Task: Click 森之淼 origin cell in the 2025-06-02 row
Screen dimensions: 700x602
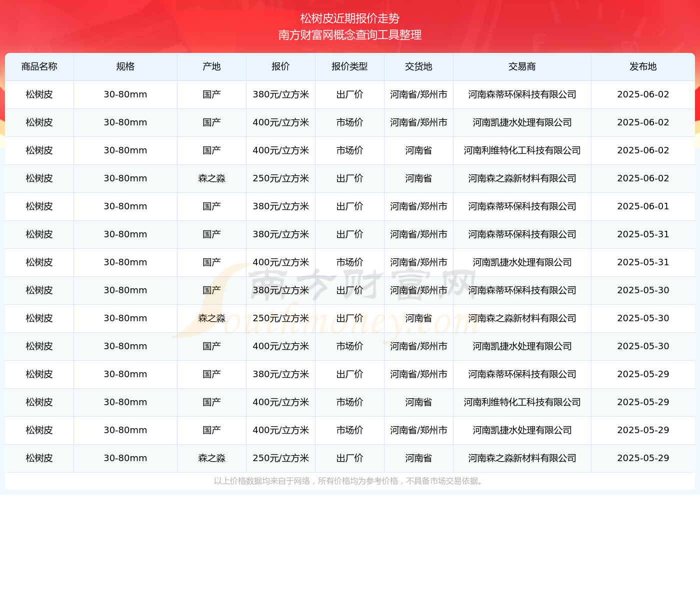Action: (x=211, y=178)
